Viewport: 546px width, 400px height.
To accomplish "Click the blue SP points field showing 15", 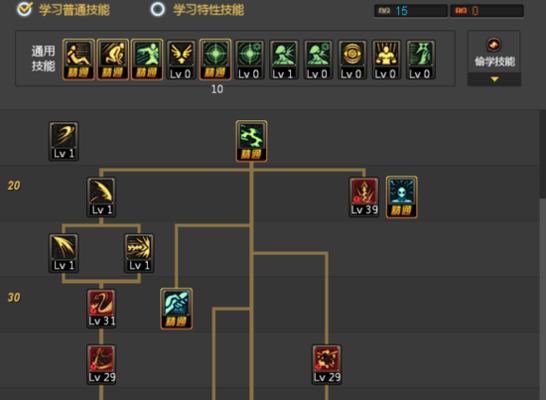I will click(411, 11).
